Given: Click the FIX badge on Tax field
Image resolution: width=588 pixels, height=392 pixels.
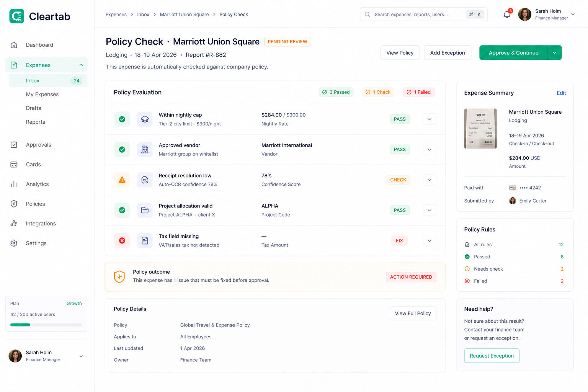Looking at the screenshot, I should 399,241.
